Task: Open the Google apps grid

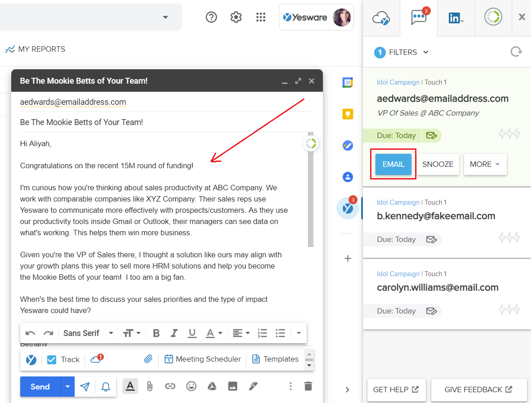Action: pyautogui.click(x=260, y=17)
